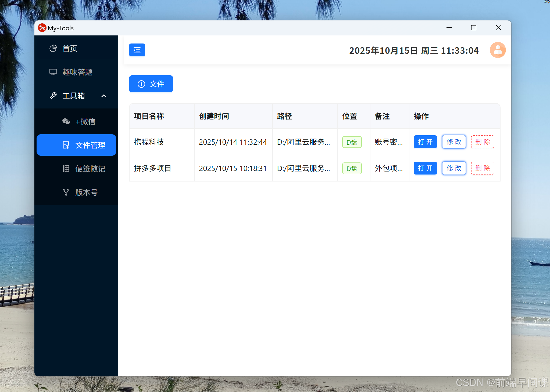The width and height of the screenshot is (550, 392).
Task: Click the 项目名称 column header
Action: click(x=162, y=116)
